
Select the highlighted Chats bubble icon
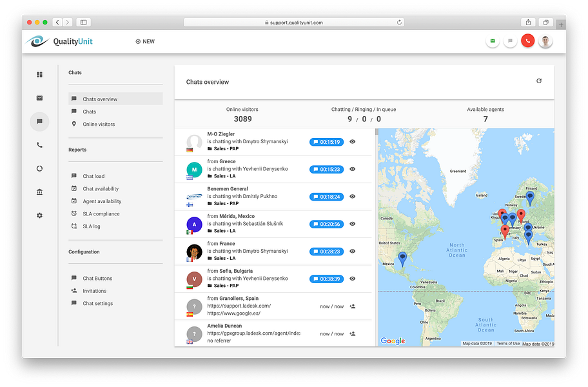[39, 121]
